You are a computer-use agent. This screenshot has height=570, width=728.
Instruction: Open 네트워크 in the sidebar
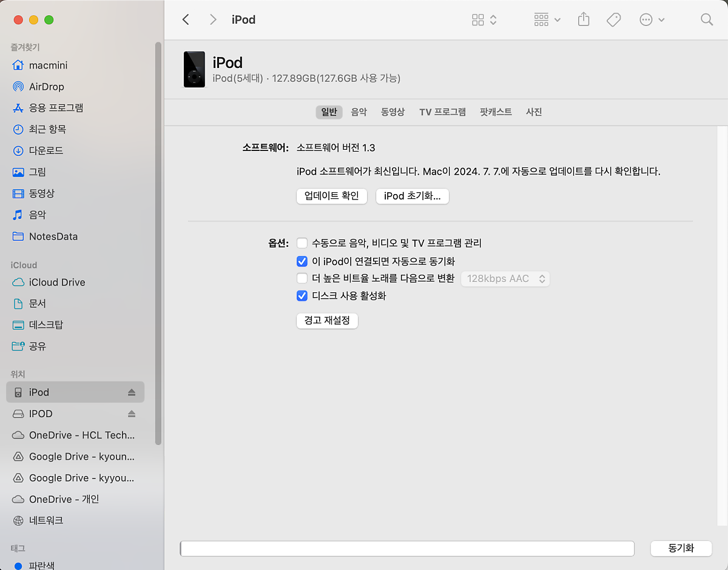click(x=75, y=520)
